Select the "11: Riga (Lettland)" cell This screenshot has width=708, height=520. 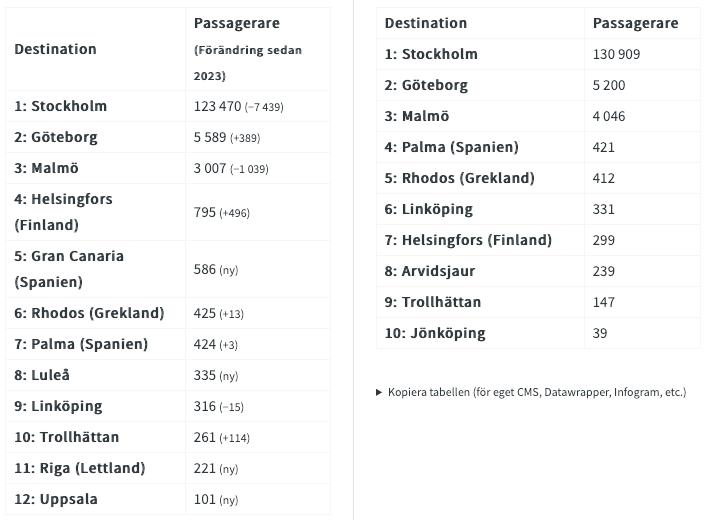click(80, 468)
